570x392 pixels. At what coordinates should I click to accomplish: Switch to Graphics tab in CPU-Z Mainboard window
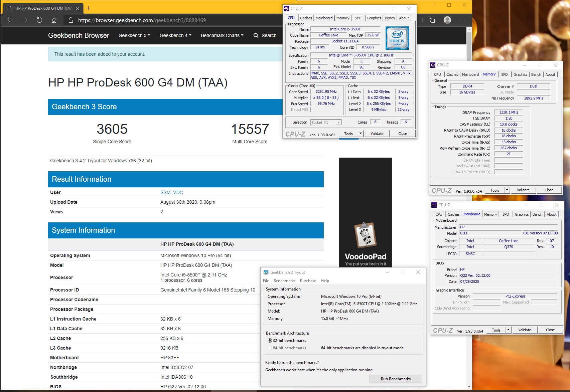click(x=522, y=214)
